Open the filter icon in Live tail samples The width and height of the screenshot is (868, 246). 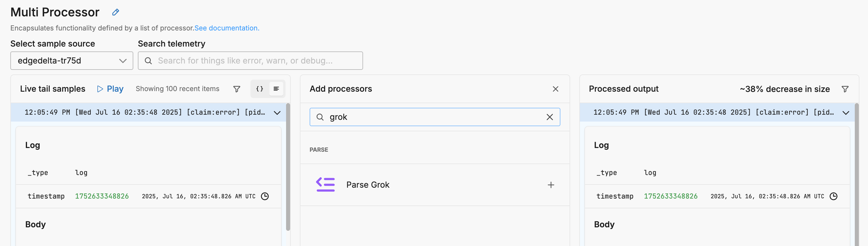coord(237,89)
